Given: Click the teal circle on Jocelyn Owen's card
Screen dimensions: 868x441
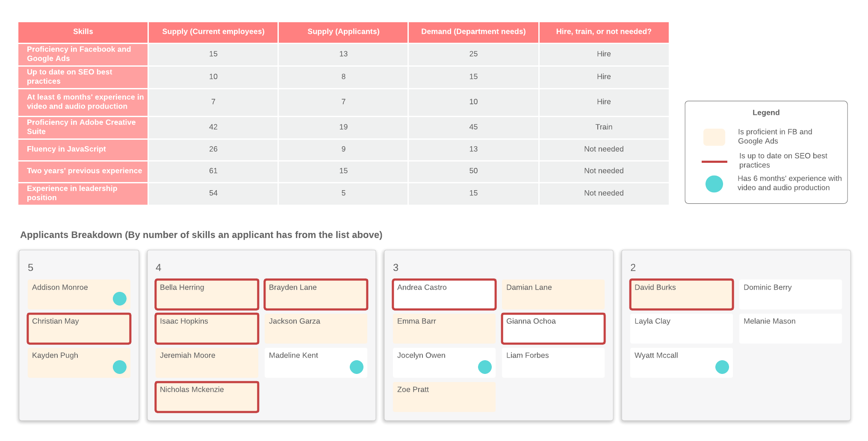Looking at the screenshot, I should tap(485, 367).
